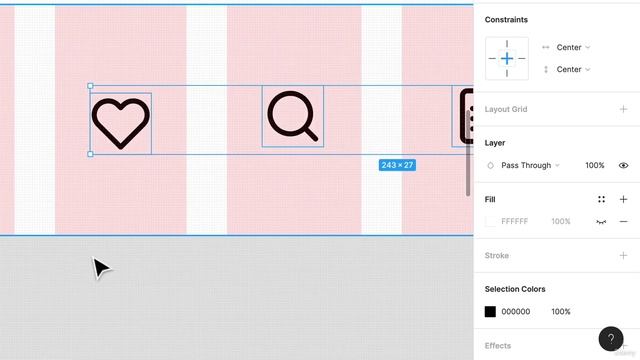Edit the 000000 hex color value

516,311
